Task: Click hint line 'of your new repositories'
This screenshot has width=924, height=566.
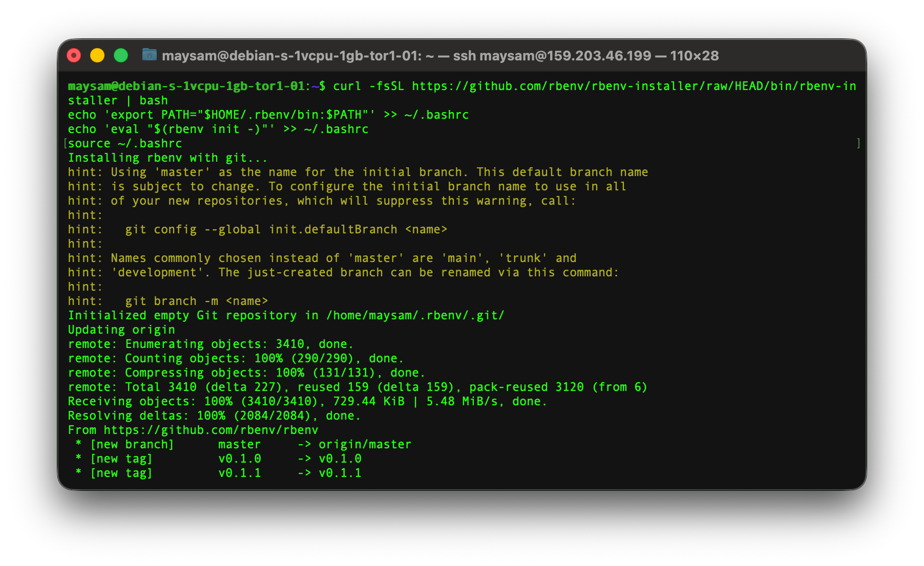Action: [x=322, y=201]
